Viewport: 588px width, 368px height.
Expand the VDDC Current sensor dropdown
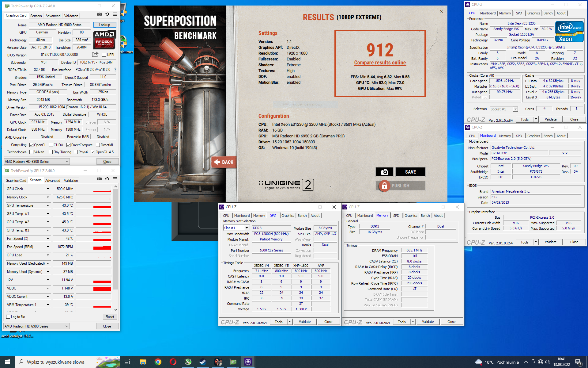[x=48, y=297]
